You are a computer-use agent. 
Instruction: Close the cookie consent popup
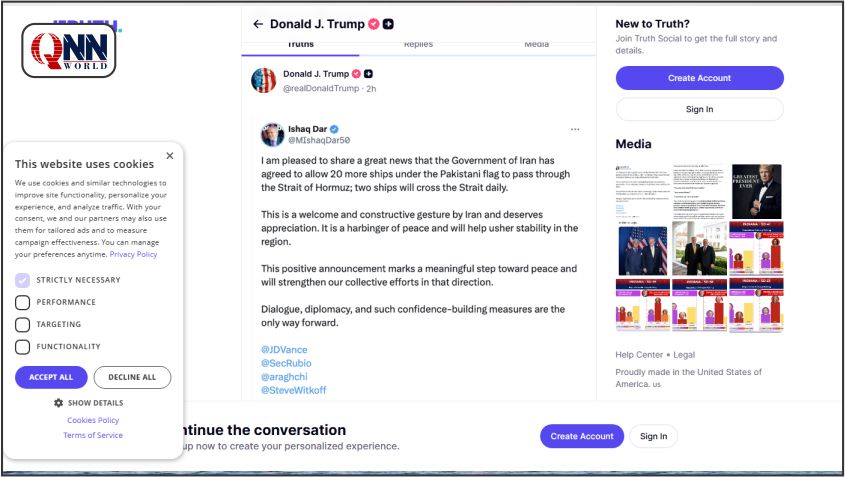[170, 156]
